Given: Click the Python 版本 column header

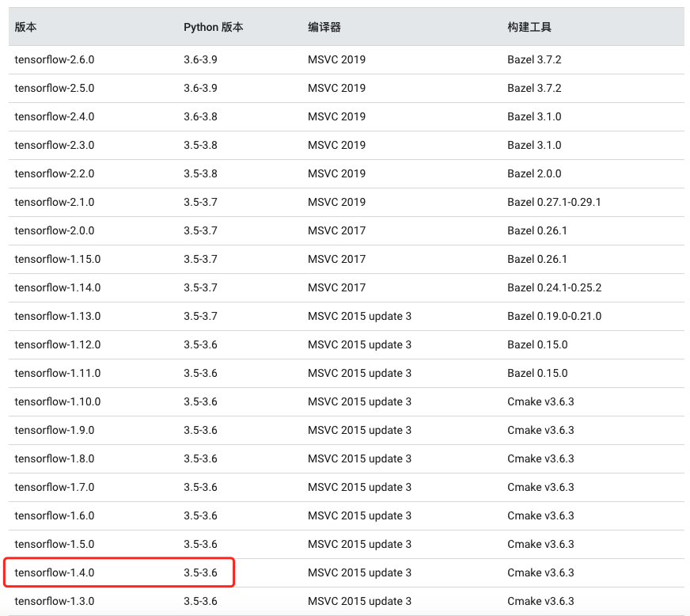Looking at the screenshot, I should (213, 26).
